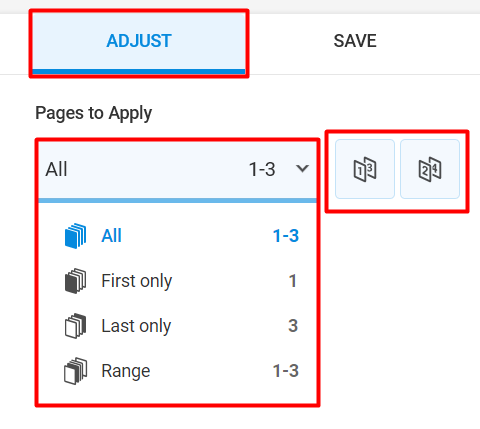The width and height of the screenshot is (480, 429).
Task: Click the blue stacked pages icon beside All
Action: tap(75, 236)
